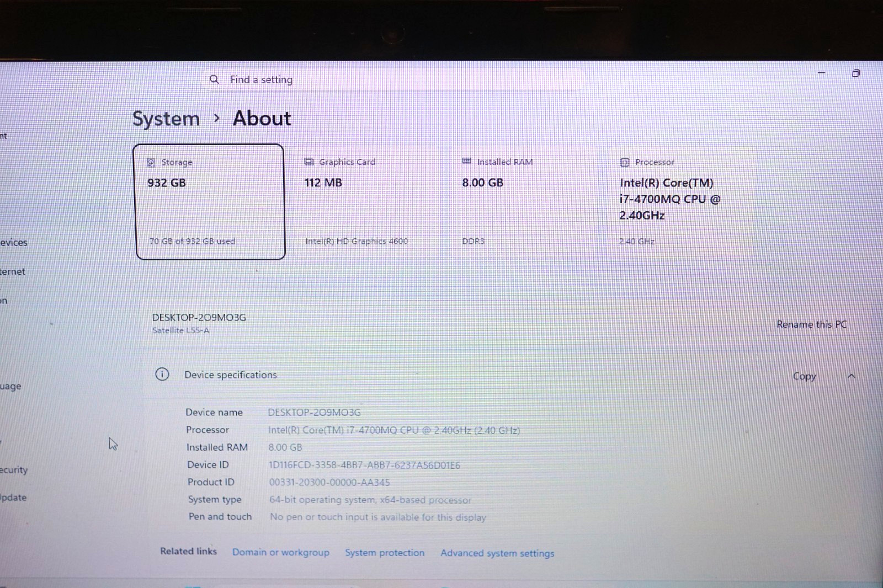883x588 pixels.
Task: Copy the device specifications
Action: (x=804, y=376)
